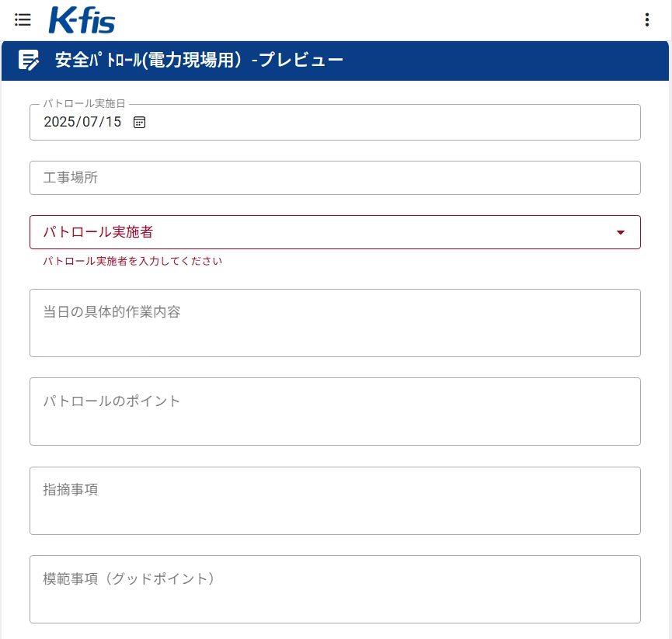The height and width of the screenshot is (639, 672).
Task: Click the 安全パトロール(電力現場用) -プレビュー title
Action: pos(200,60)
